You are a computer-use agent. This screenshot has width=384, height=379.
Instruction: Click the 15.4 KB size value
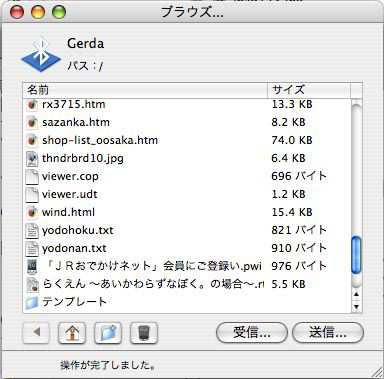292,212
